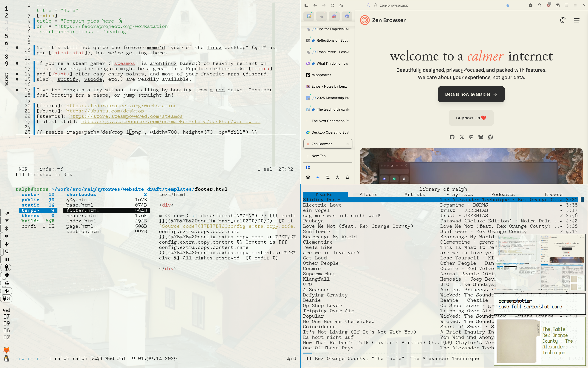Viewport: 588px width, 368px height.
Task: Click the zen-browser.app address bar
Action: point(437,5)
